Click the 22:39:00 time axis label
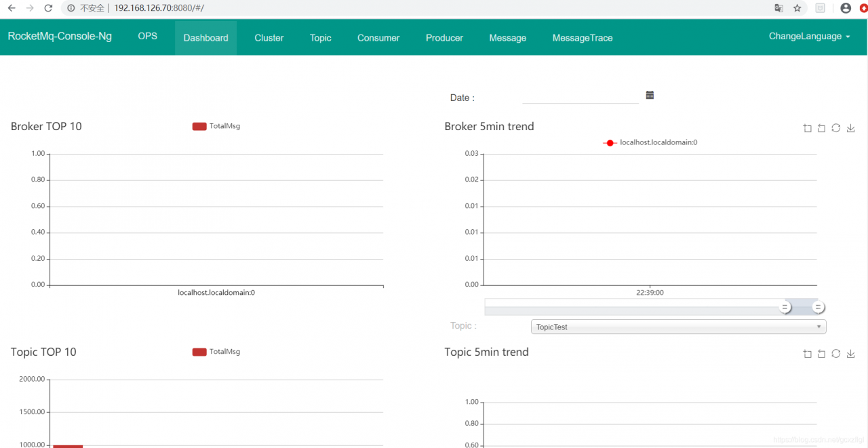Screen dimensions: 868x448 coord(650,293)
